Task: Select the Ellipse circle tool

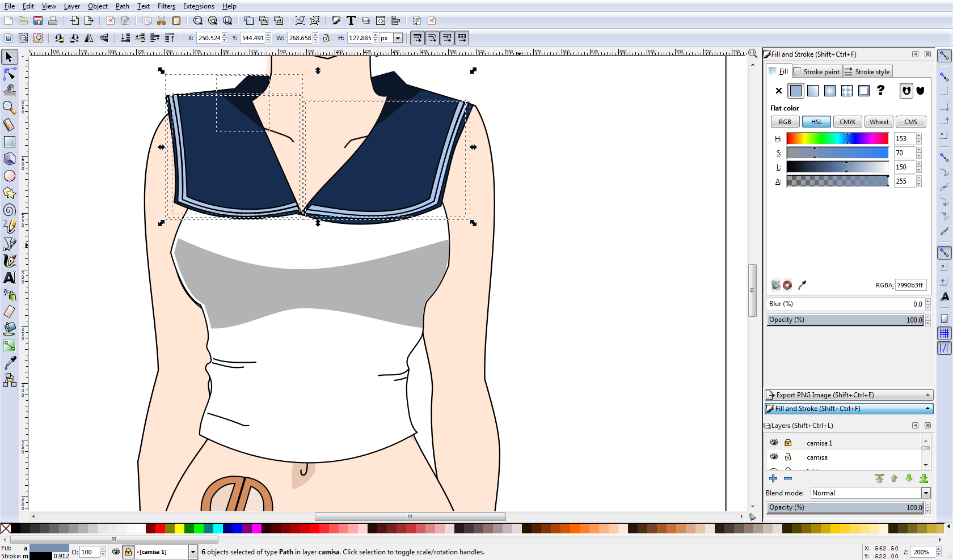Action: click(x=9, y=176)
